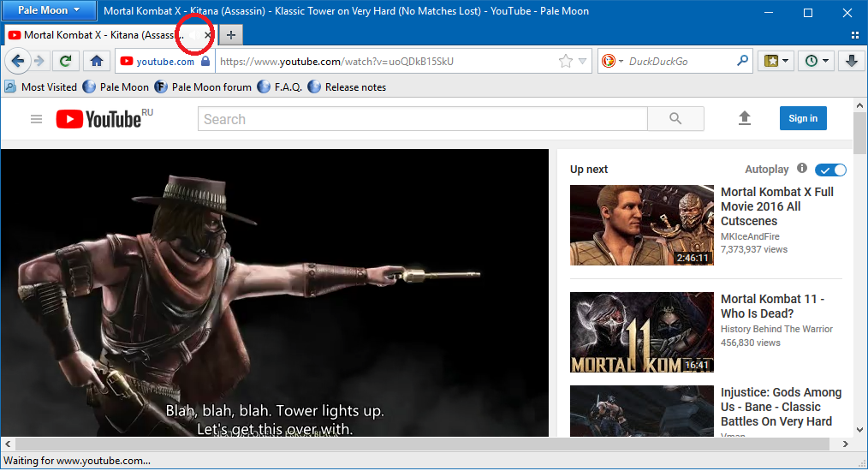Click the YouTube upload arrow icon
Viewport: 868px width, 471px height.
pos(745,118)
